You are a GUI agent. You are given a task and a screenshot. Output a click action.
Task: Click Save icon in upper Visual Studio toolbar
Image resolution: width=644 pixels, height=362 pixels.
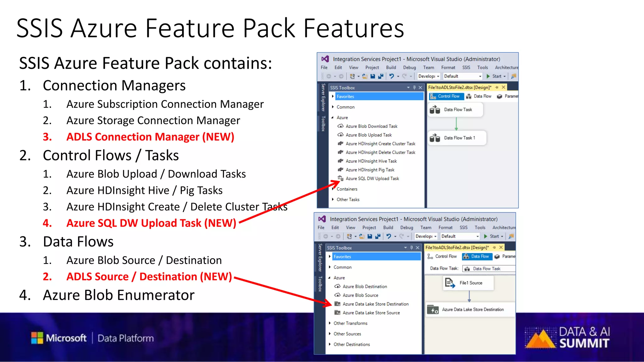coord(373,76)
